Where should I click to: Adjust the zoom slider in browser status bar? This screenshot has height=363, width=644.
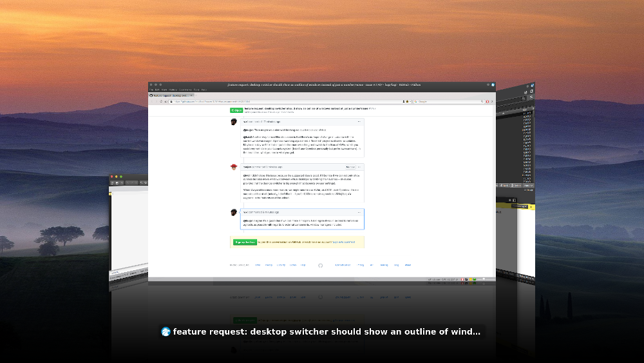(x=484, y=279)
